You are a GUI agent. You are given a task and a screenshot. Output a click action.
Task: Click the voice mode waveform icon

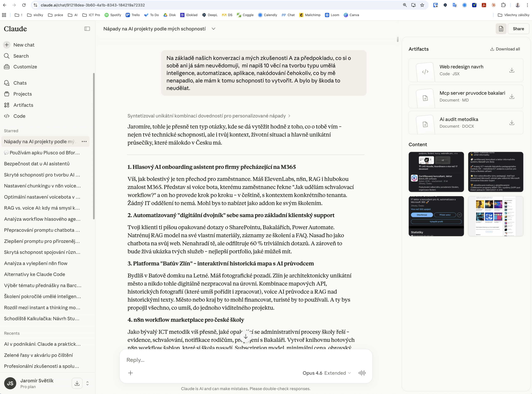pyautogui.click(x=362, y=373)
